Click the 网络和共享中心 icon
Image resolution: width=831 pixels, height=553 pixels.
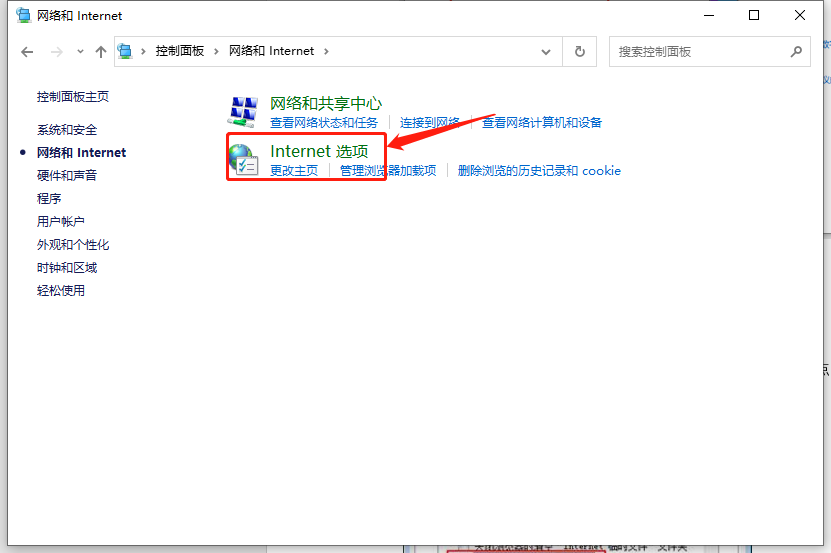tap(244, 112)
